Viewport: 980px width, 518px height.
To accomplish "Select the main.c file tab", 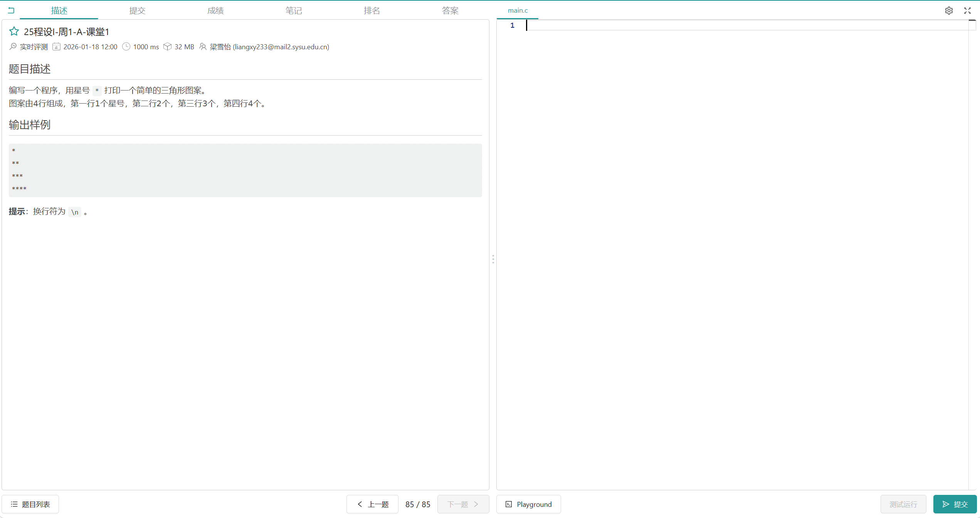I will coord(518,10).
